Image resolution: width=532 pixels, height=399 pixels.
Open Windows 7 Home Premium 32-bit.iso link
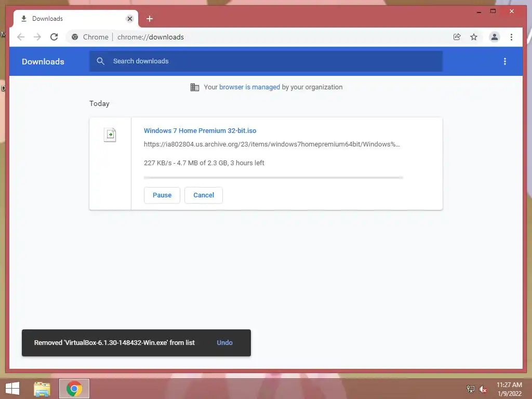tap(200, 130)
